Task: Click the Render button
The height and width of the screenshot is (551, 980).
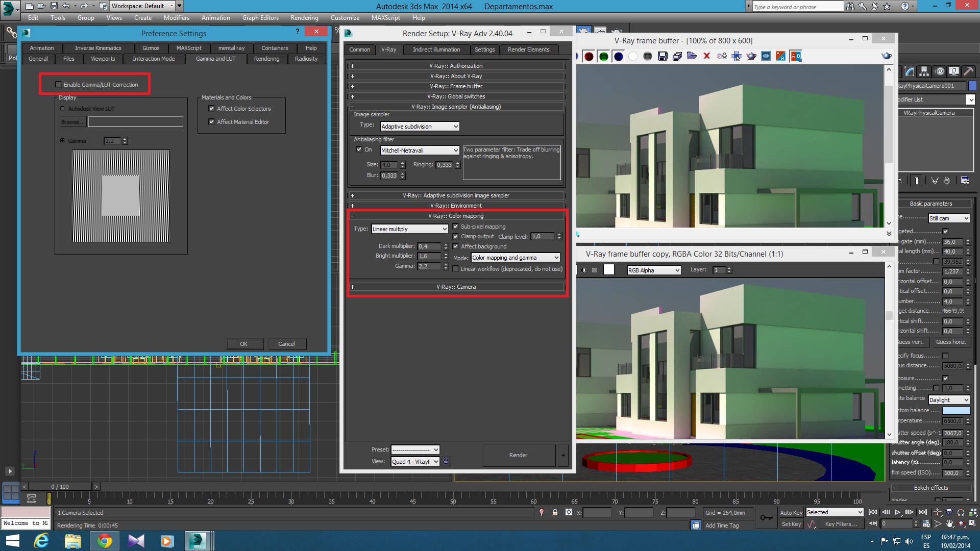Action: click(518, 455)
